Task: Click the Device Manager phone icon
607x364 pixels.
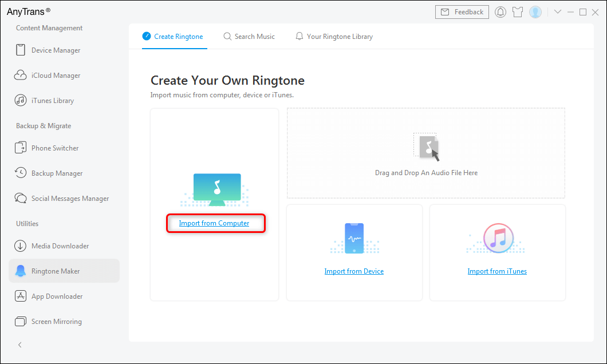Action: click(x=21, y=50)
